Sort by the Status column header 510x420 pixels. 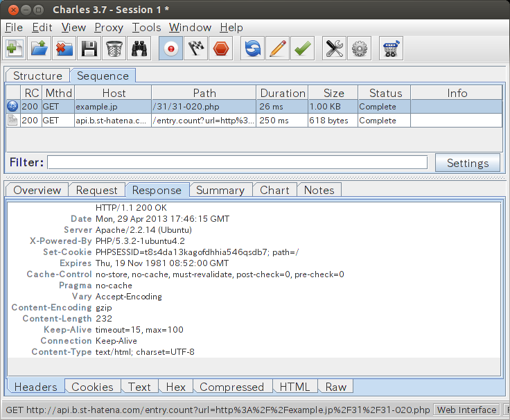pyautogui.click(x=385, y=93)
